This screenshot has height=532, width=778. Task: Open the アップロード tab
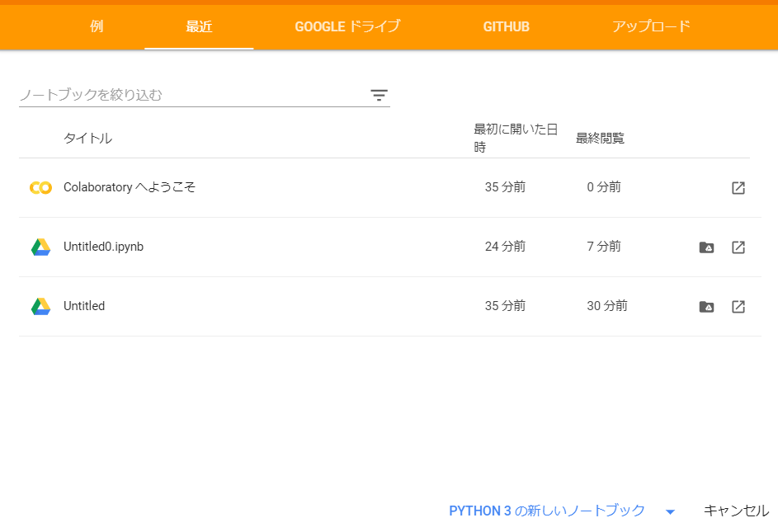[x=651, y=26]
